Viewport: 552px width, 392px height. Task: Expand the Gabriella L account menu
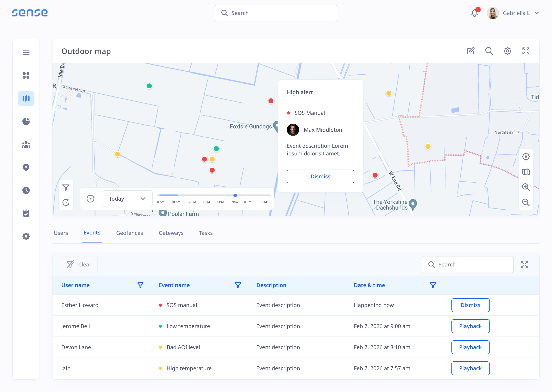(x=536, y=13)
